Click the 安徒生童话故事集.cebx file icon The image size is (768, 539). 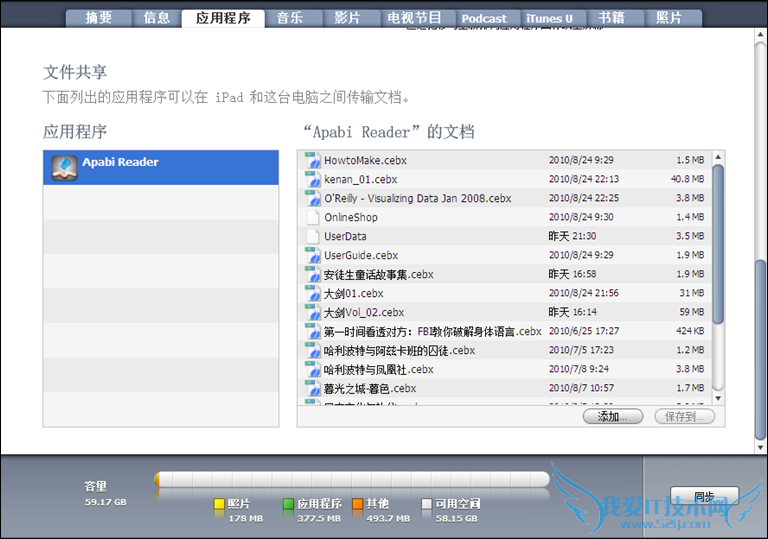pyautogui.click(x=312, y=274)
